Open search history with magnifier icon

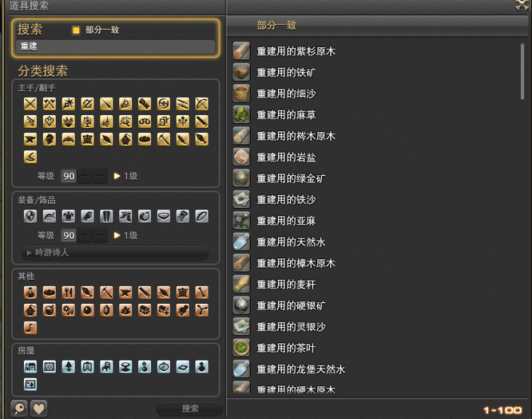click(x=19, y=408)
